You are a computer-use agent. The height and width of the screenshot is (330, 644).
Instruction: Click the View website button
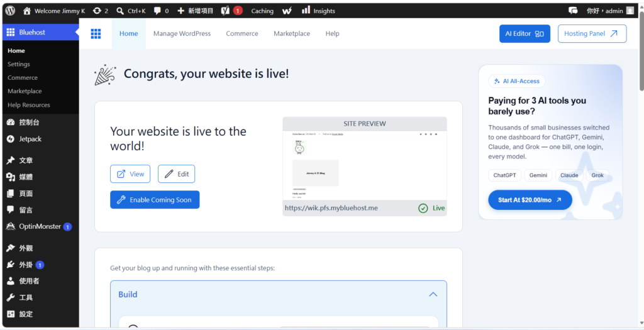130,174
